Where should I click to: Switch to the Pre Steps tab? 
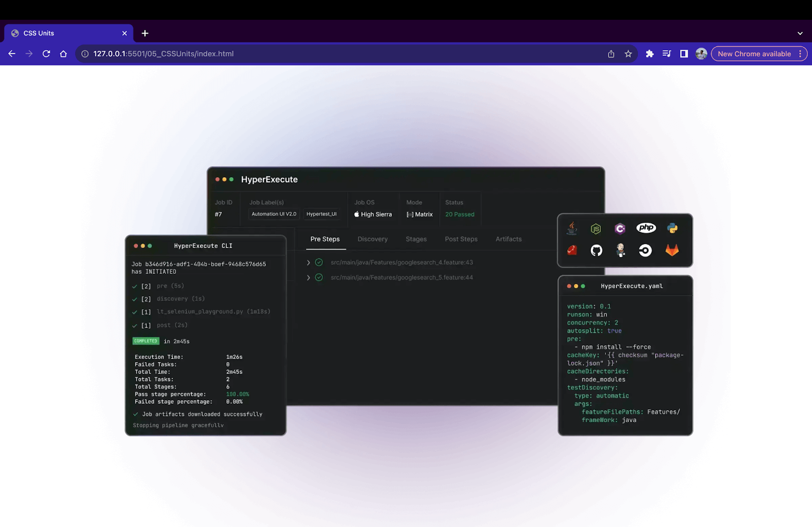325,239
